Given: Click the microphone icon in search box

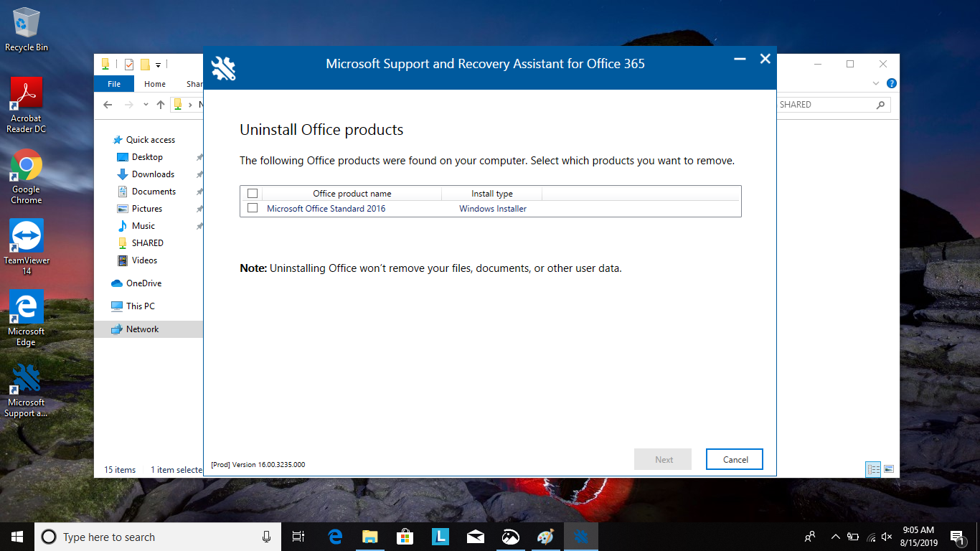Looking at the screenshot, I should click(x=266, y=537).
